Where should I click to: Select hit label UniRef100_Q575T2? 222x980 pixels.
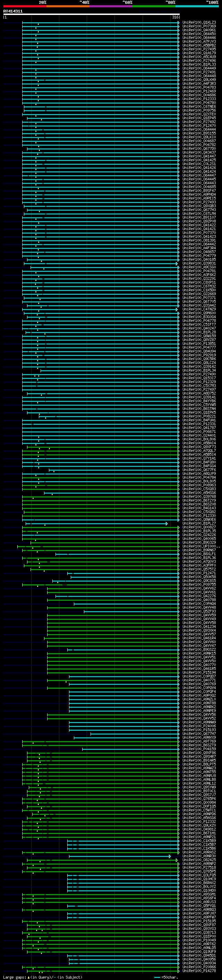click(199, 569)
